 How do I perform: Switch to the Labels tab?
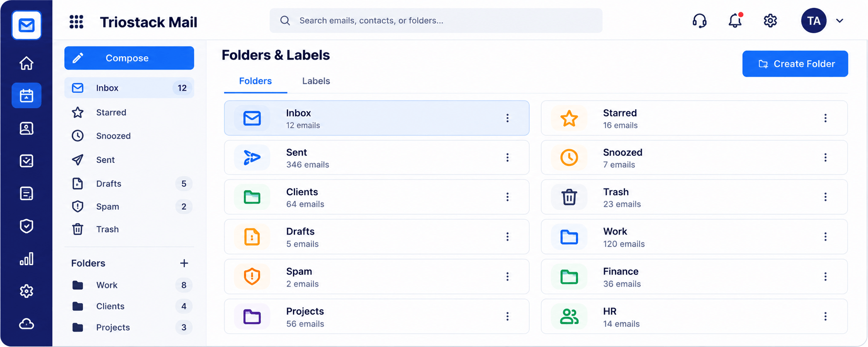[316, 81]
